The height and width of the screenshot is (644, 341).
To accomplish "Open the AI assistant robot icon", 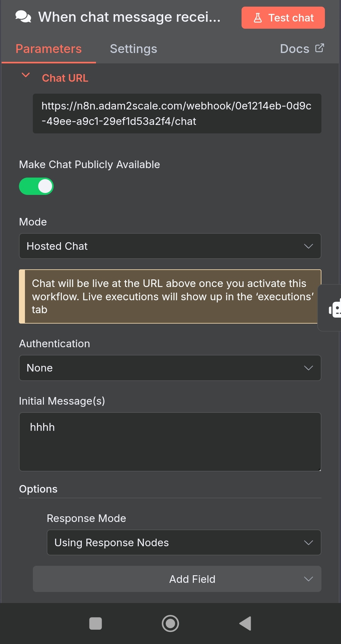I will click(x=335, y=308).
